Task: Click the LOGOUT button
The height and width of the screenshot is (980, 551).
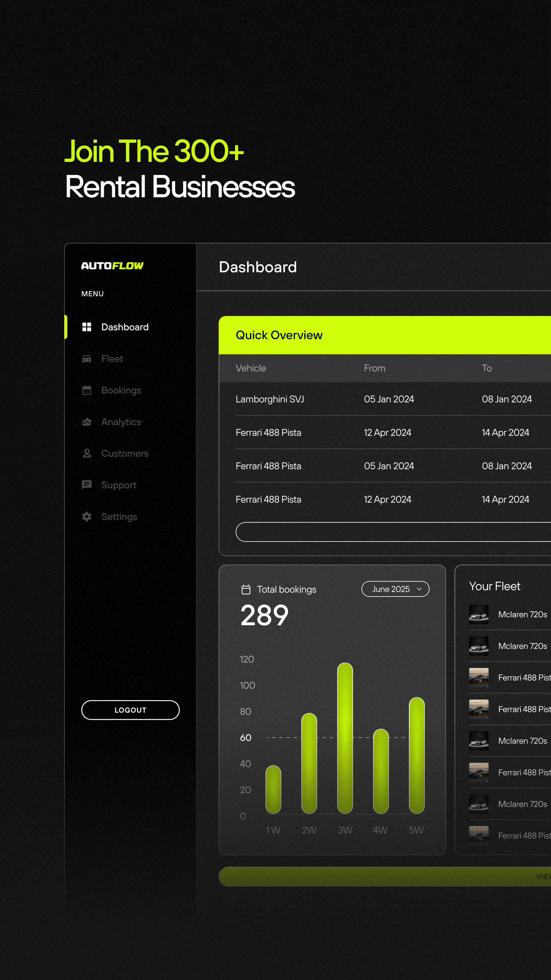Action: pos(130,709)
